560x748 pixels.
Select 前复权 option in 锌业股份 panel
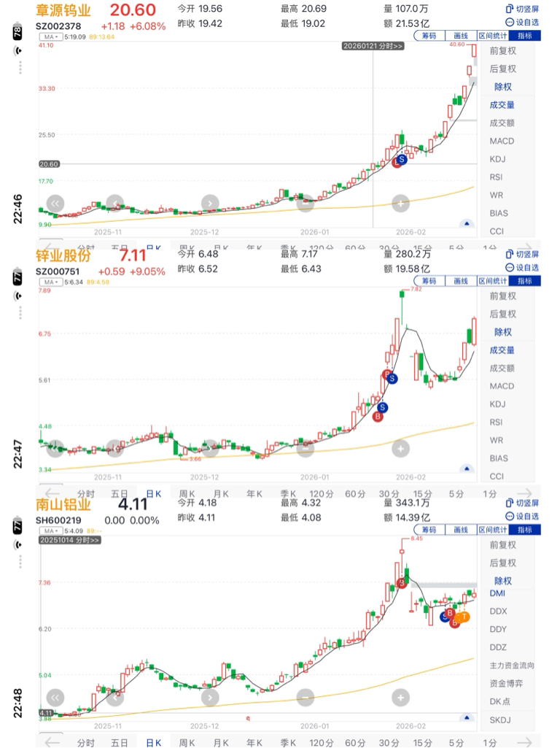pos(503,296)
